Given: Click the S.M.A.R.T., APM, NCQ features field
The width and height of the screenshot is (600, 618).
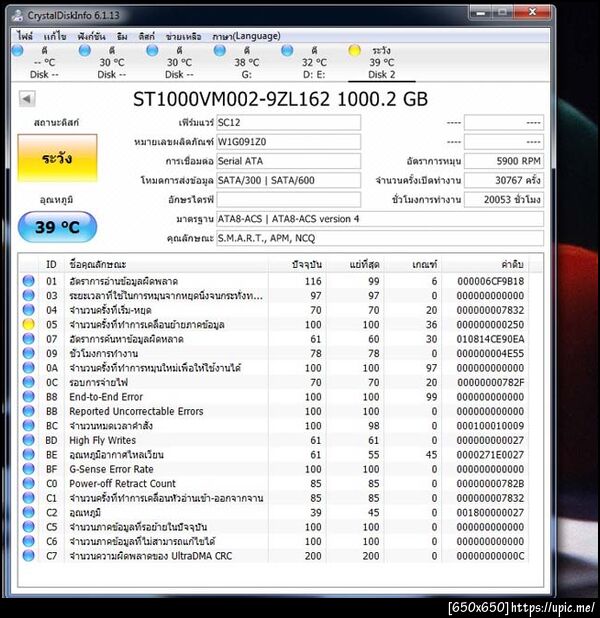Looking at the screenshot, I should pos(380,238).
